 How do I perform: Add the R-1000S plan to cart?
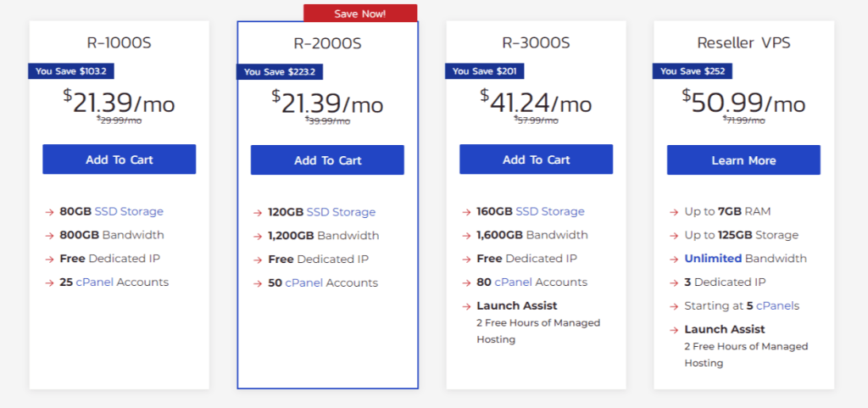[119, 159]
